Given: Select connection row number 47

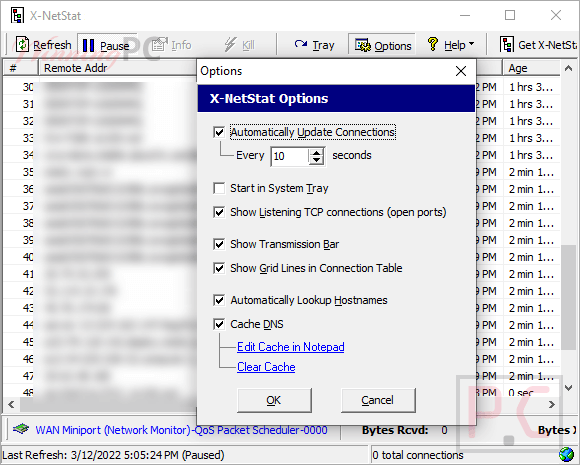Looking at the screenshot, I should 28,376.
